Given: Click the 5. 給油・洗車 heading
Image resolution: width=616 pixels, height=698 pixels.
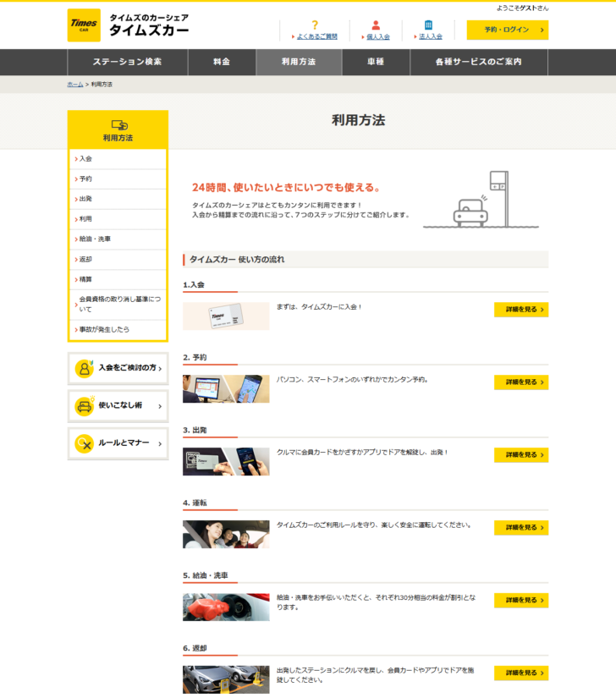Looking at the screenshot, I should [x=205, y=575].
